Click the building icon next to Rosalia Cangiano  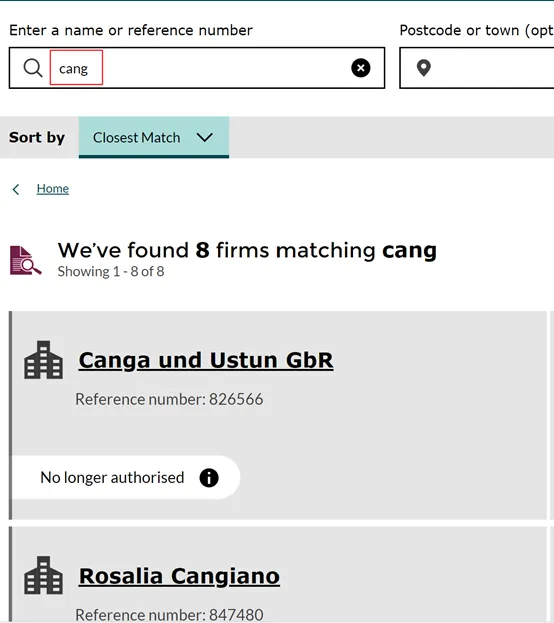(x=43, y=575)
